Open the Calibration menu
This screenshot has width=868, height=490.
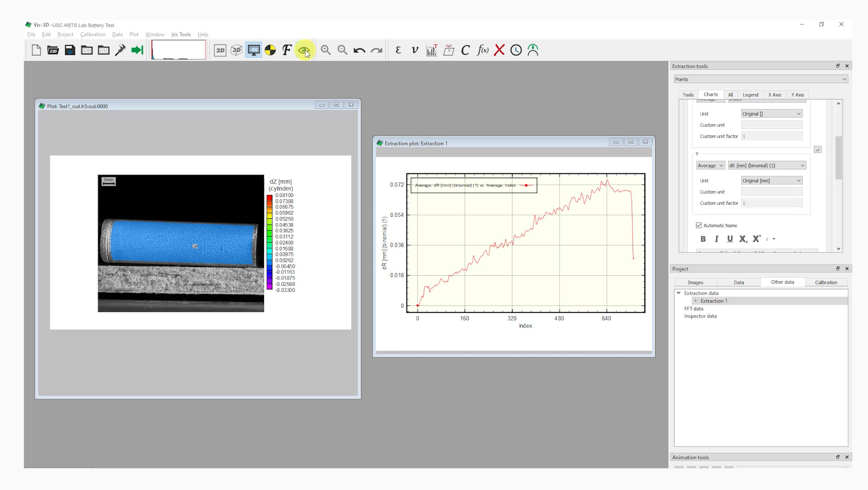92,35
